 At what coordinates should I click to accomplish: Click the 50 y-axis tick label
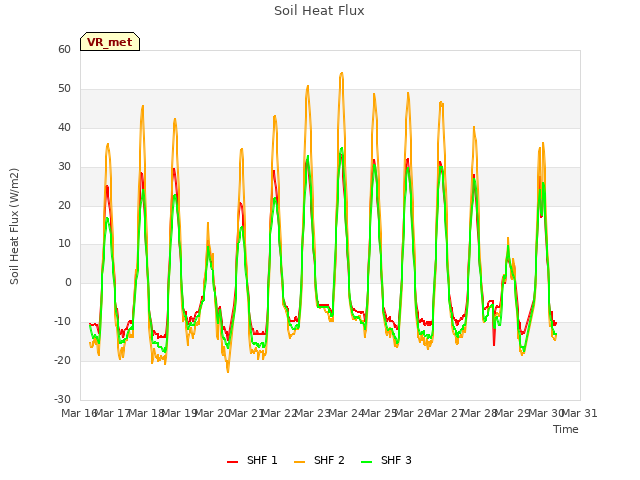tap(64, 89)
